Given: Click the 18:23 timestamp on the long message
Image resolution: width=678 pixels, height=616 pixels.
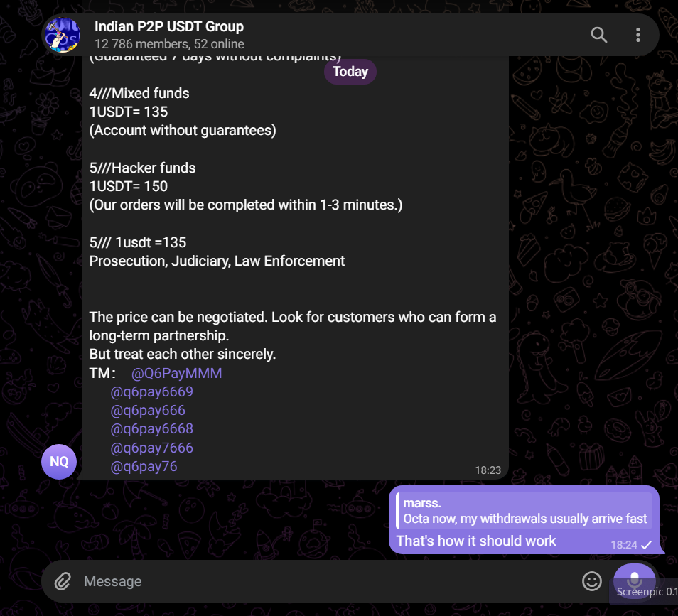Looking at the screenshot, I should (488, 470).
